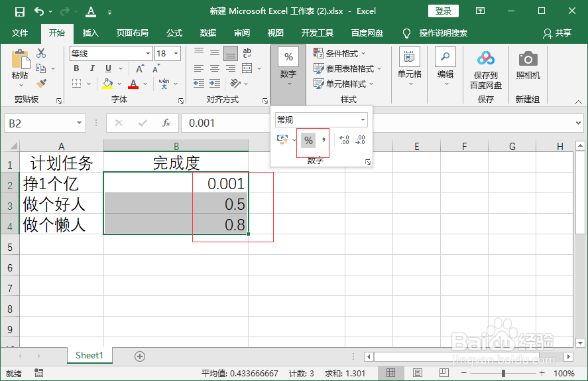Click the 共享 share button

click(558, 33)
